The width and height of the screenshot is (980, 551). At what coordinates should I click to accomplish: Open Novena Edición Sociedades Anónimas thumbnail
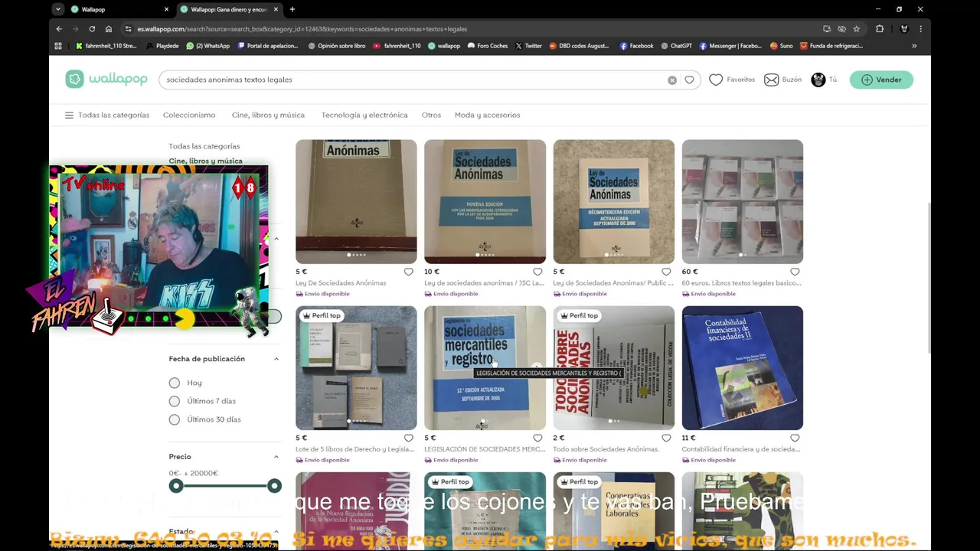pos(485,201)
